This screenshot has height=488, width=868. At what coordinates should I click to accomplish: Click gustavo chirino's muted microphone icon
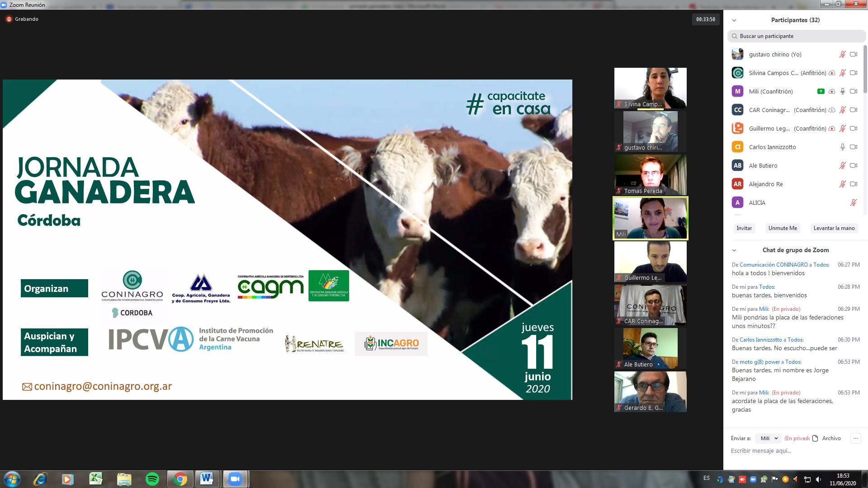(842, 54)
